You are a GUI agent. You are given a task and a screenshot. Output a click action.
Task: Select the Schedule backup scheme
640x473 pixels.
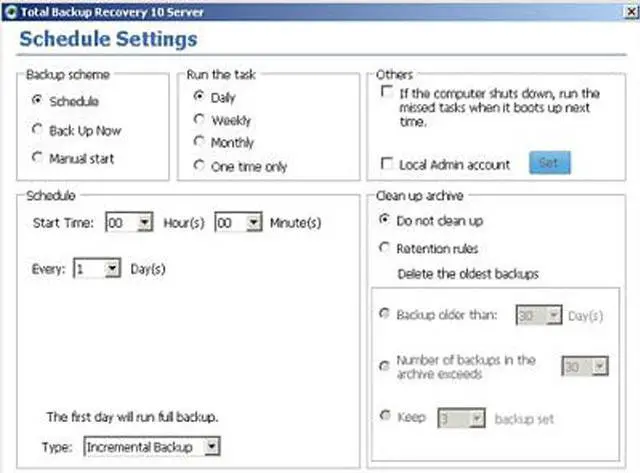38,101
